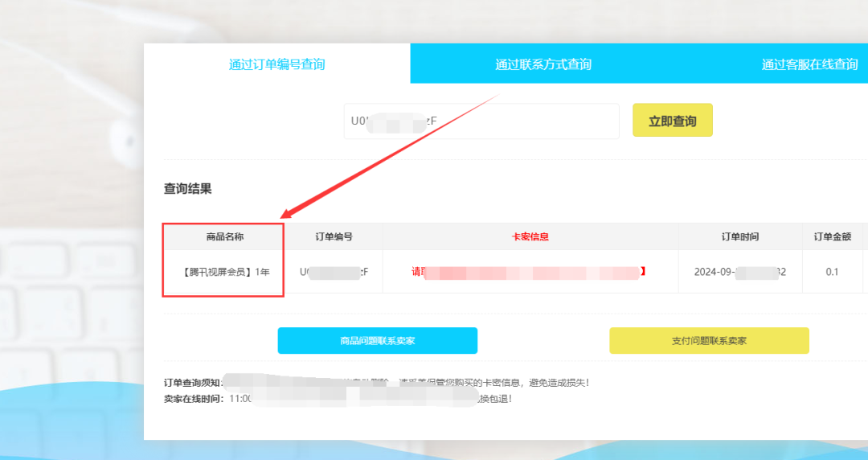Select the 商品名称 column header
Image resolution: width=868 pixels, height=460 pixels.
tap(224, 236)
